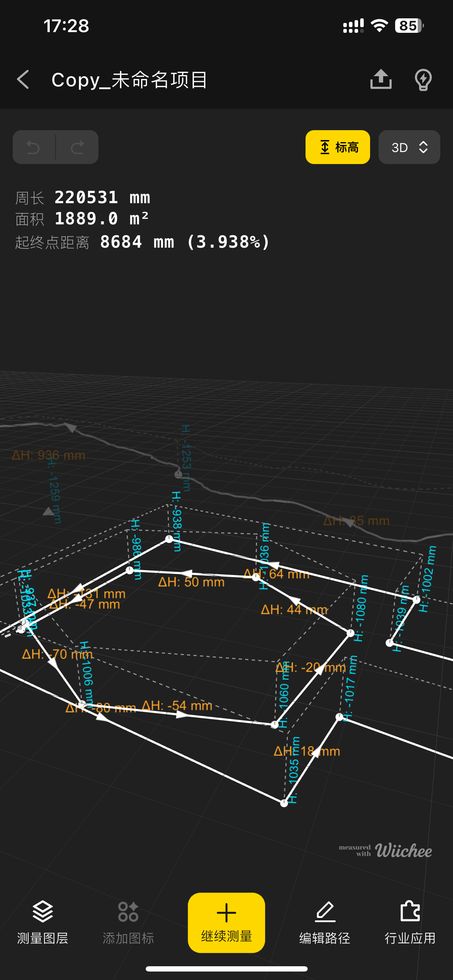
Task: Select the path node below H: -1017 mm
Action: tap(339, 717)
